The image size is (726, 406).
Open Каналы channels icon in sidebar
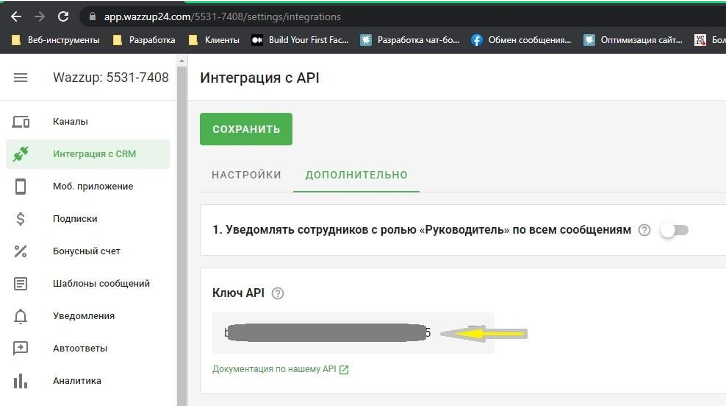pos(20,122)
